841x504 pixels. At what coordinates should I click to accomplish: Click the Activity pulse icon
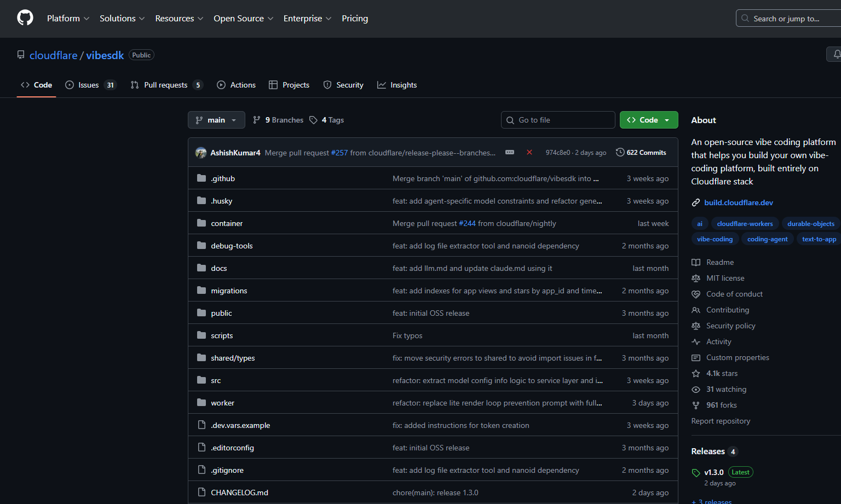pyautogui.click(x=696, y=341)
